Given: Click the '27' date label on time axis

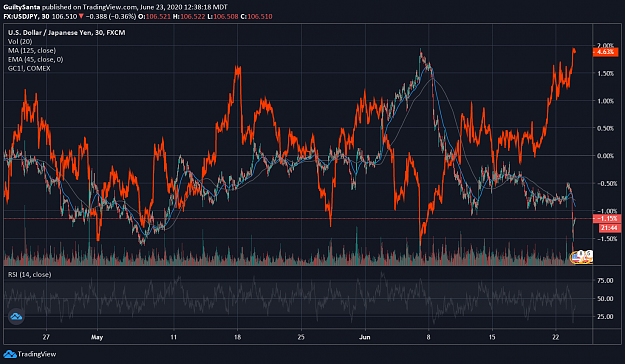Looking at the screenshot, I should pos(46,337).
